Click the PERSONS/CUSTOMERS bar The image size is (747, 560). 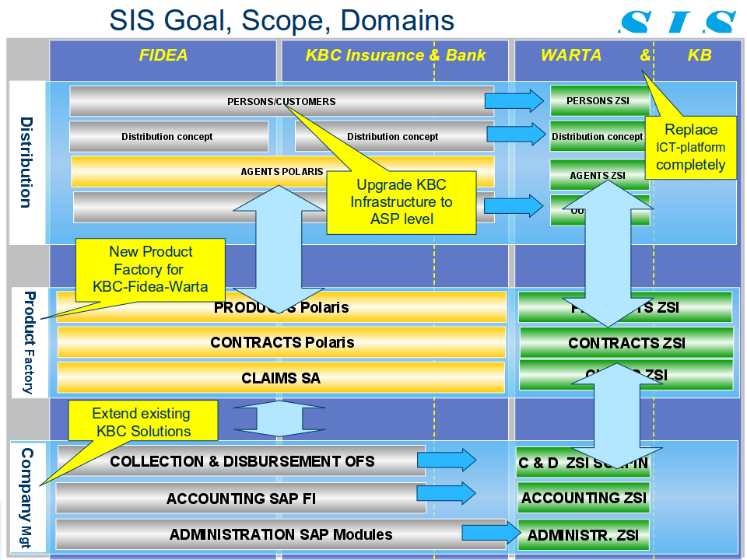click(282, 101)
